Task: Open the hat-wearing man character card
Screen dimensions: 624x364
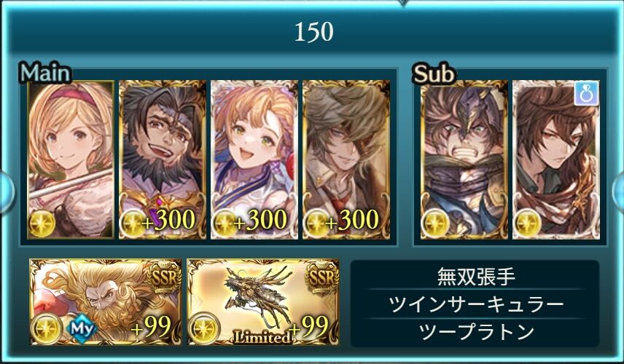Action: 346,159
